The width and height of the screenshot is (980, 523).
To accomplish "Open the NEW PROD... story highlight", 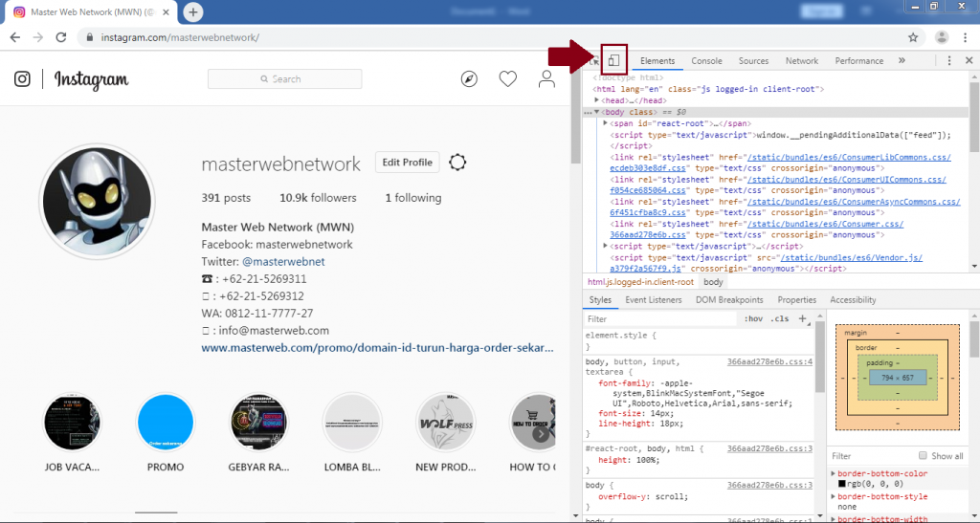I will click(446, 422).
